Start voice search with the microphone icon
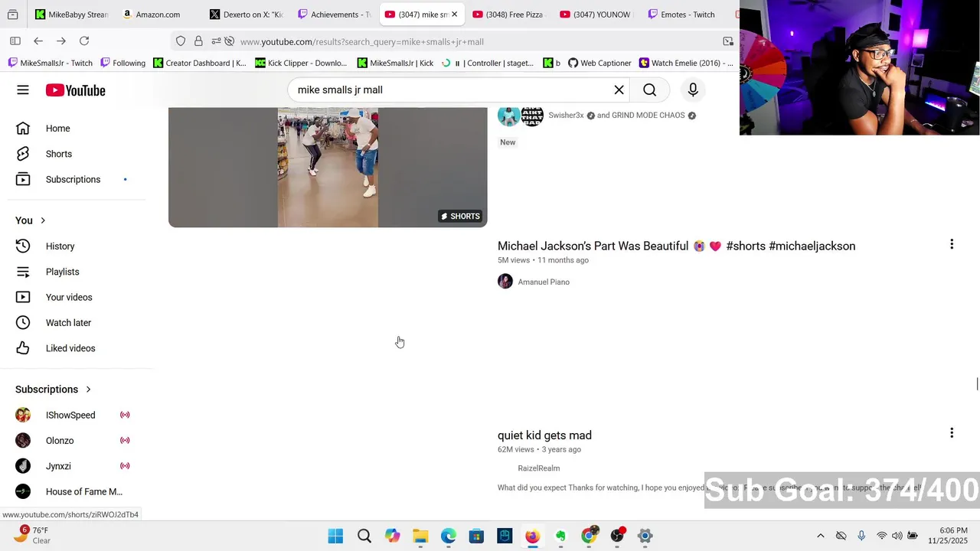Viewport: 980px width, 551px height. point(693,90)
